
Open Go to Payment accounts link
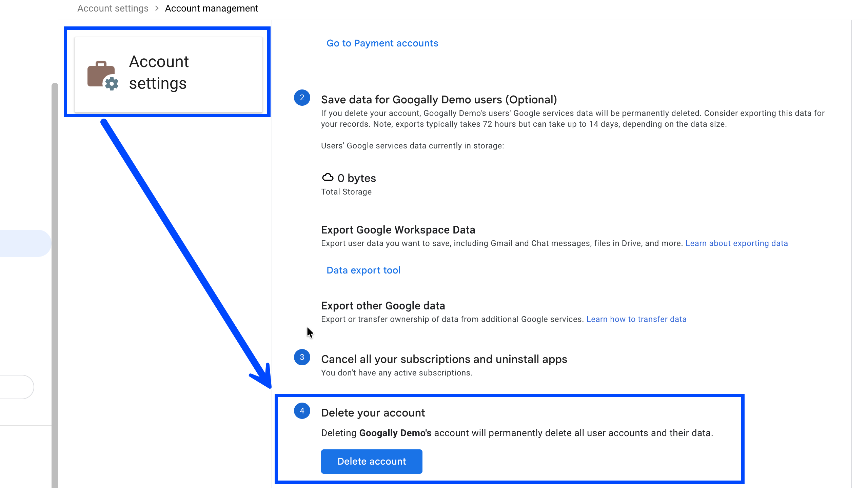tap(382, 43)
